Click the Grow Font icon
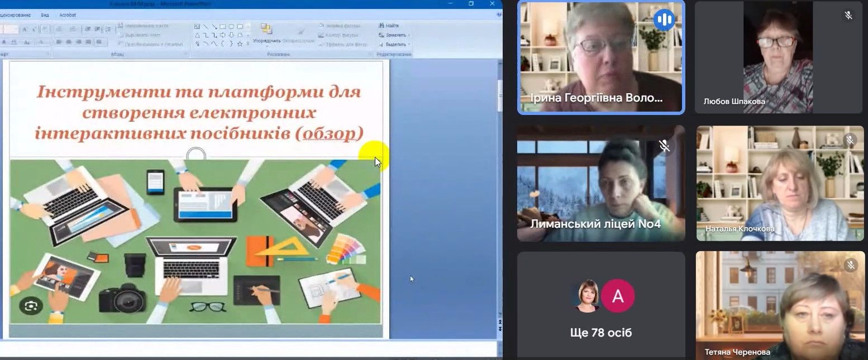Screen dimensions: 868x360 (x=25, y=29)
